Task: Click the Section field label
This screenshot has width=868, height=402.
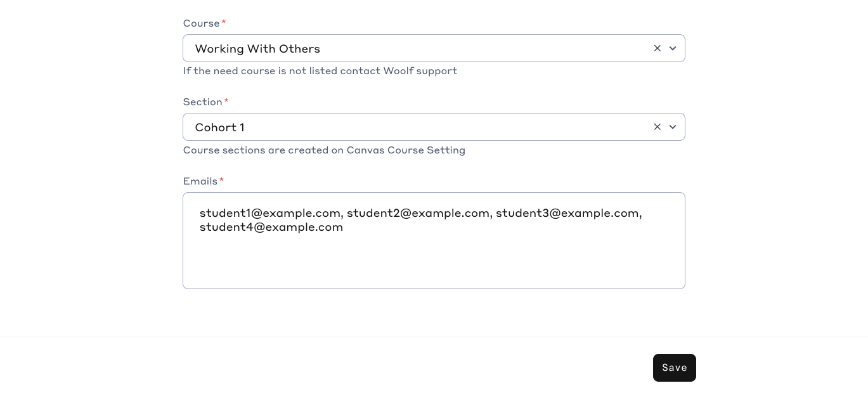Action: coord(202,102)
